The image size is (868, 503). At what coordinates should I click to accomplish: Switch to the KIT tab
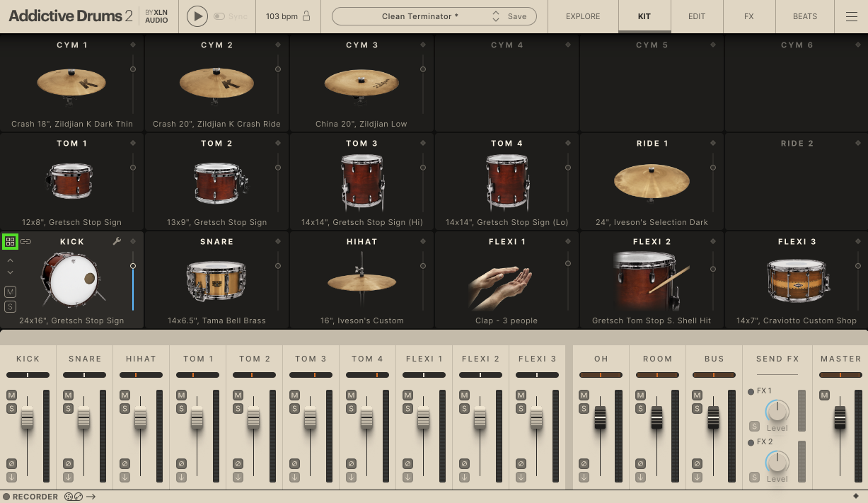click(644, 16)
